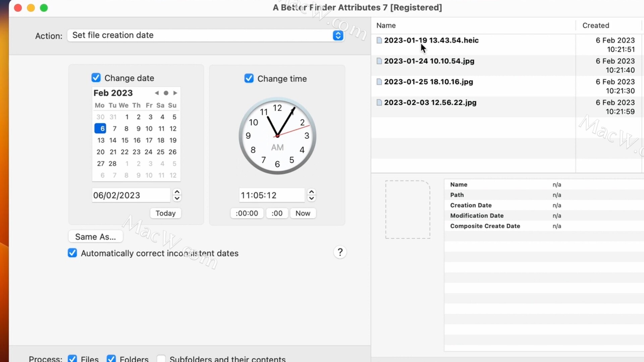This screenshot has width=644, height=362.
Task: Select file 2023-01-19 13.43.54.heic
Action: pyautogui.click(x=431, y=40)
